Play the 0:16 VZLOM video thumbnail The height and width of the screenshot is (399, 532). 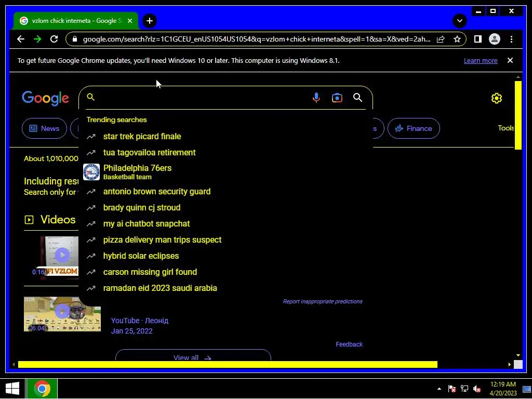(59, 258)
